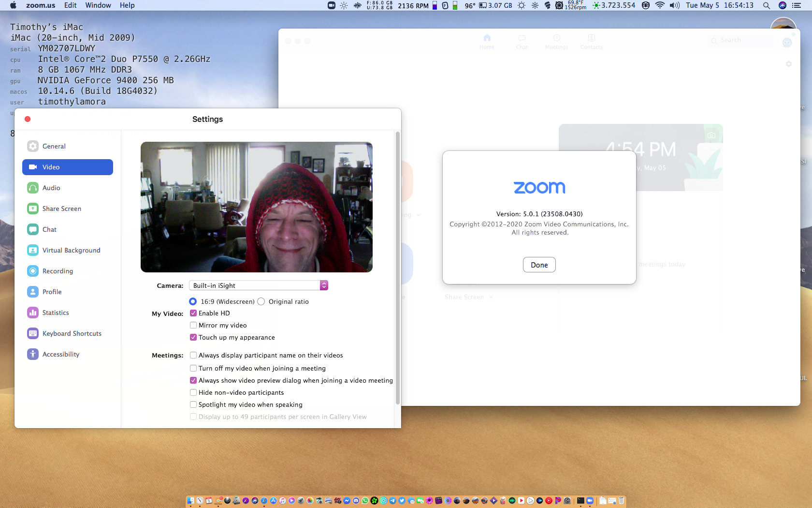The image size is (812, 508).
Task: Open the Trash in the Dock
Action: point(622,501)
